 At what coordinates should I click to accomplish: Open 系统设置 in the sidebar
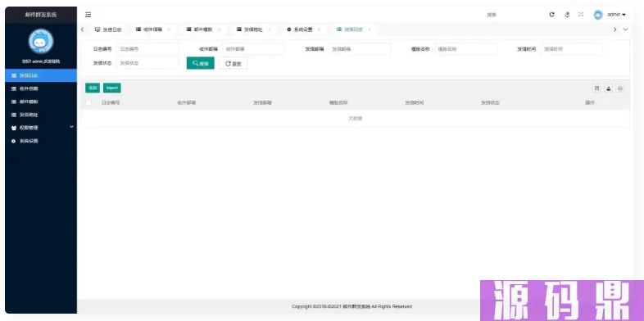click(41, 141)
